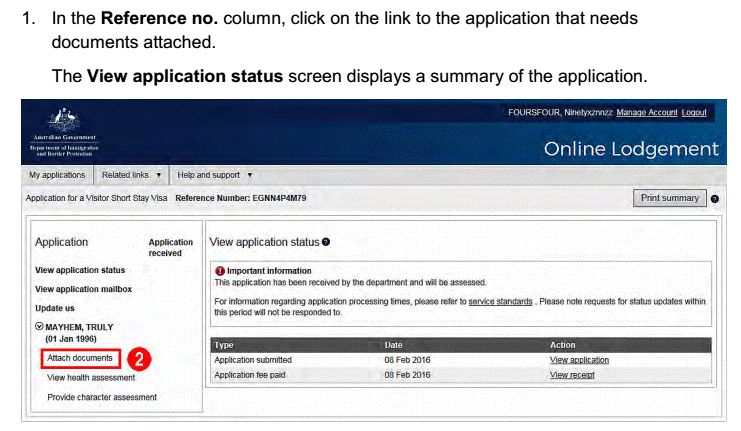Click the Australian Government crest logo

(x=64, y=132)
